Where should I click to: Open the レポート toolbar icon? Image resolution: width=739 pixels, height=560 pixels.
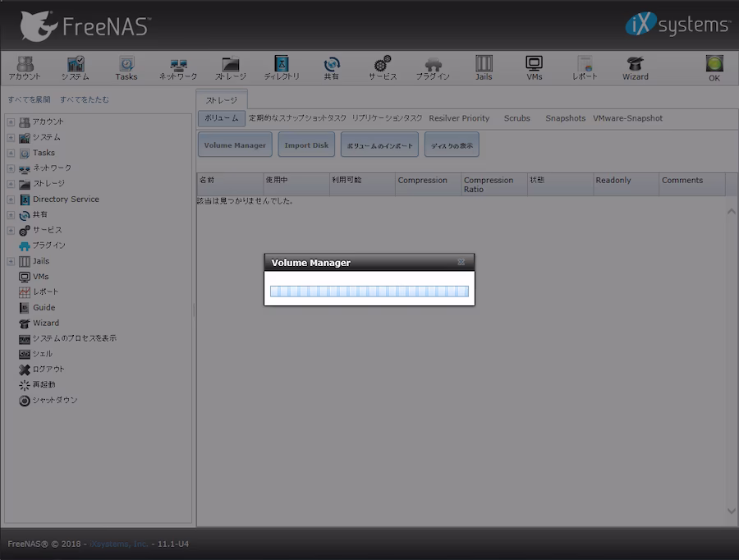(585, 68)
